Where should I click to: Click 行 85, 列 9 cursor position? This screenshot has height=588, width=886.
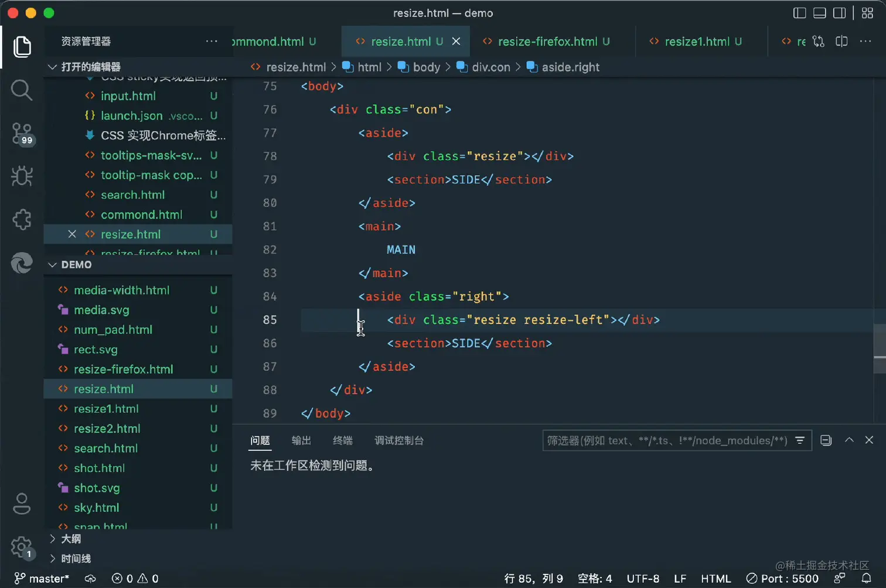[534, 579]
